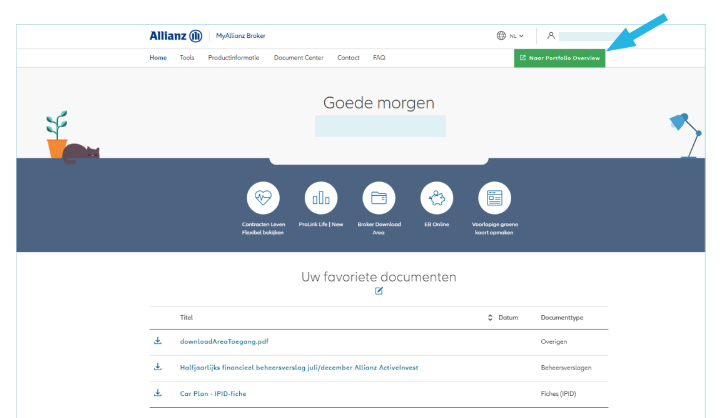Download the downloadAreaToegang.pdf file icon
This screenshot has height=418, width=723.
tap(158, 341)
